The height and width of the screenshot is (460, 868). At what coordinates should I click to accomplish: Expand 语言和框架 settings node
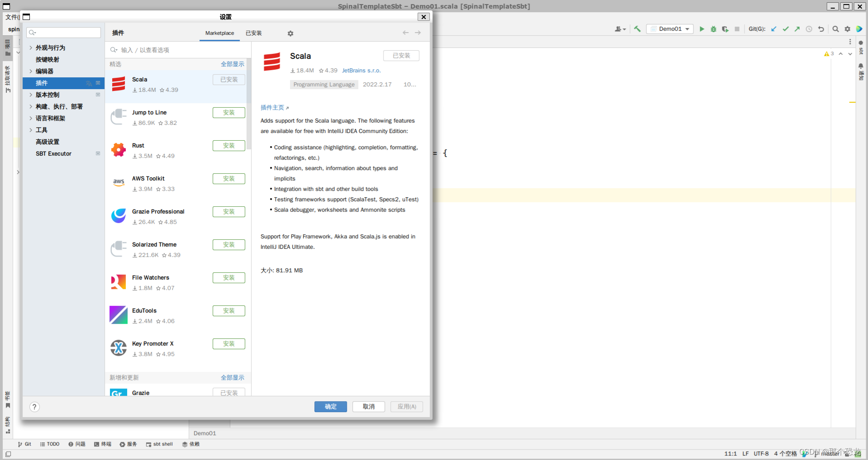click(x=31, y=118)
